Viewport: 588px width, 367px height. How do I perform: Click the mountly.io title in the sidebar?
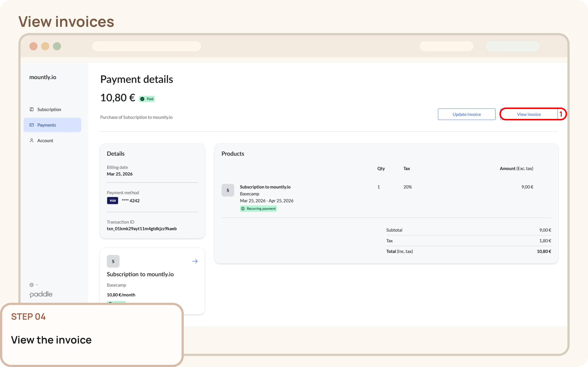coord(43,77)
